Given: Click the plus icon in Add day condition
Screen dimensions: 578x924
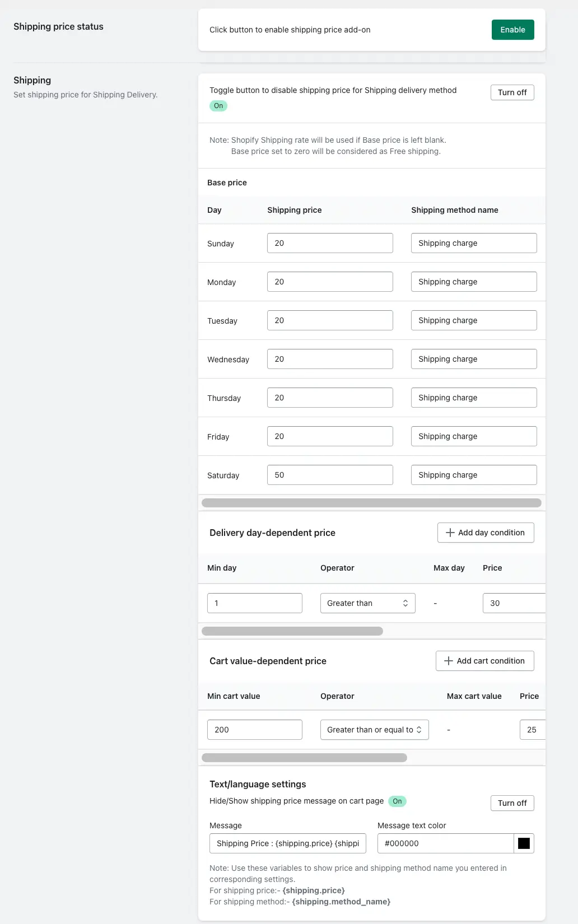Looking at the screenshot, I should pos(450,533).
